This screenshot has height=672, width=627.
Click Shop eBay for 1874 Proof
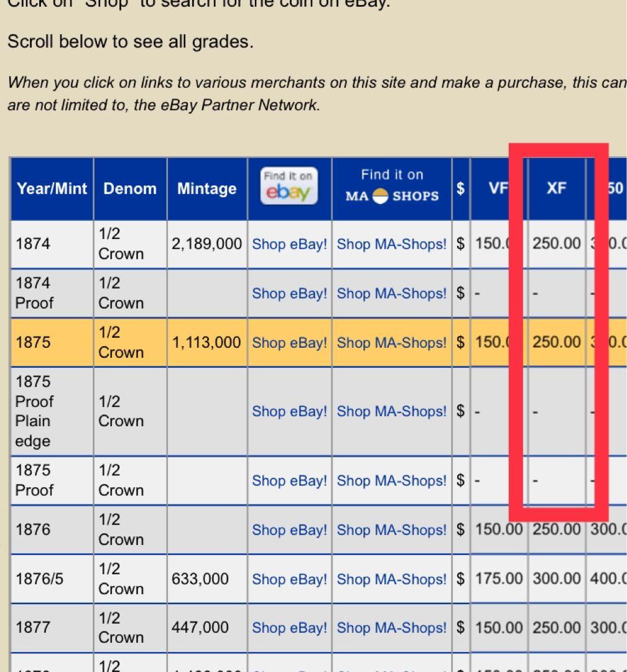[289, 293]
